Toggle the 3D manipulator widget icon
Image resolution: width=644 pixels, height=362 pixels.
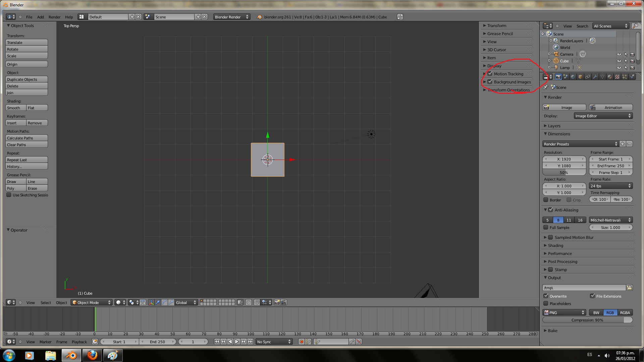[x=151, y=302]
